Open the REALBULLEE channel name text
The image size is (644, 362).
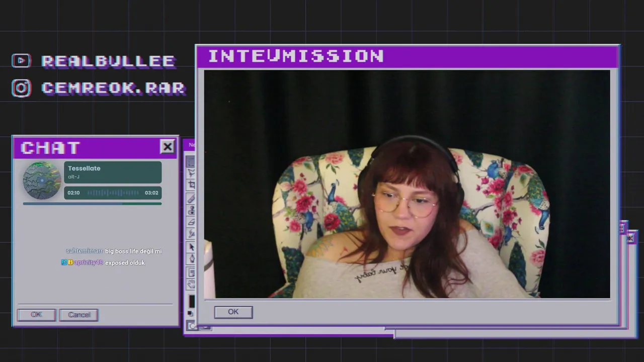coord(108,61)
